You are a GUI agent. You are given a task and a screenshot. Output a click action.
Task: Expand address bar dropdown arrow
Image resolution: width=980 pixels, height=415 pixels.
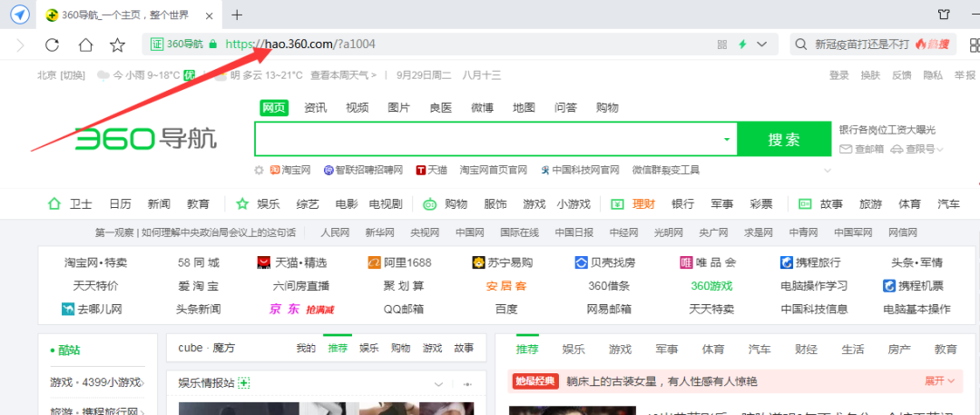pos(762,44)
